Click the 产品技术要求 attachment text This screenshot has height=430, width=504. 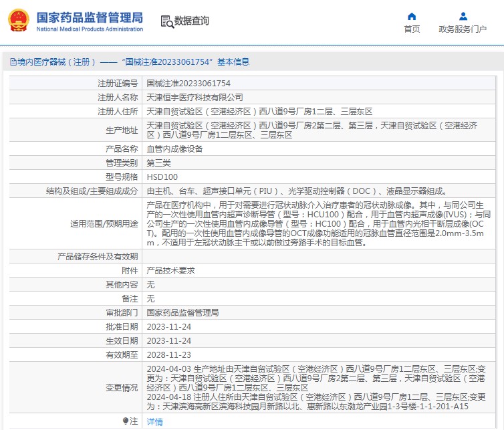(x=170, y=270)
